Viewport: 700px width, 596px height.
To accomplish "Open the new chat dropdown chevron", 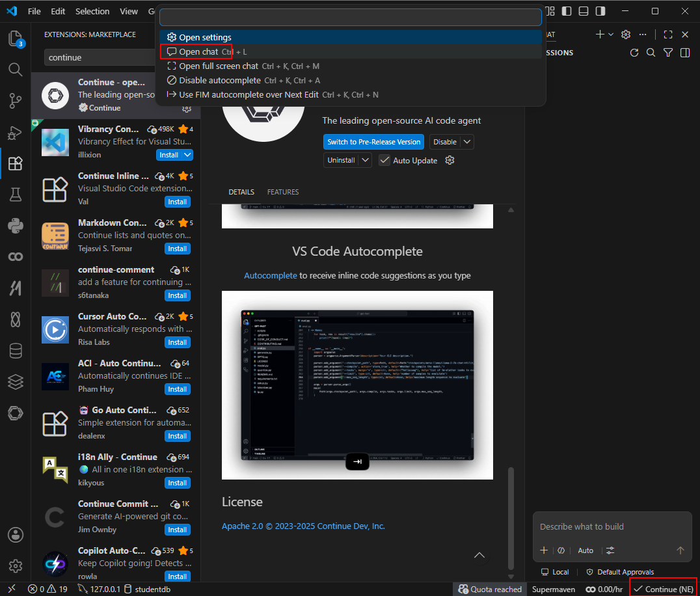I will (611, 34).
